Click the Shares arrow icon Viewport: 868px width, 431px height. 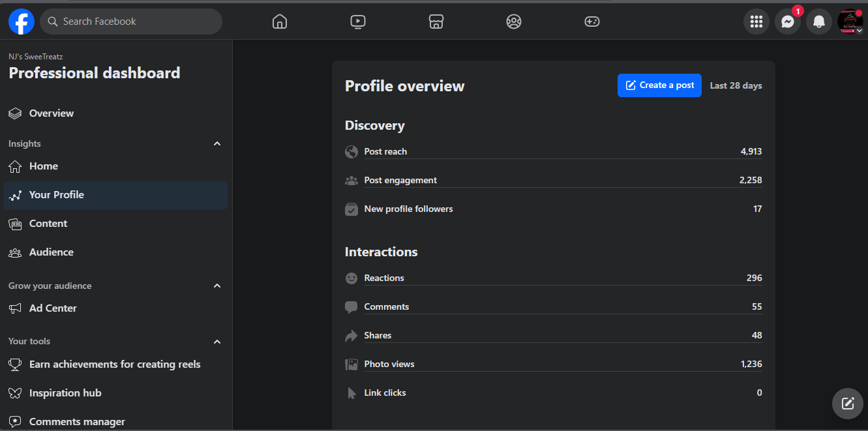[x=352, y=336]
